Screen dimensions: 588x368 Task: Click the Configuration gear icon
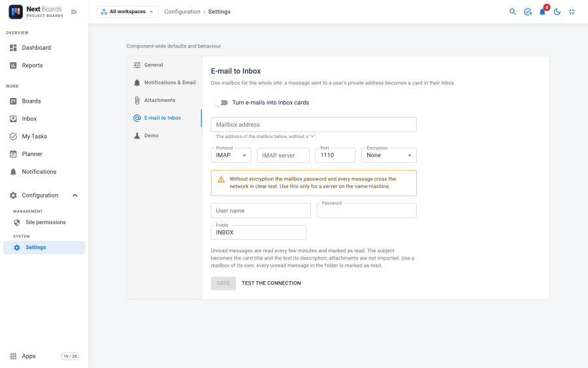coord(13,195)
